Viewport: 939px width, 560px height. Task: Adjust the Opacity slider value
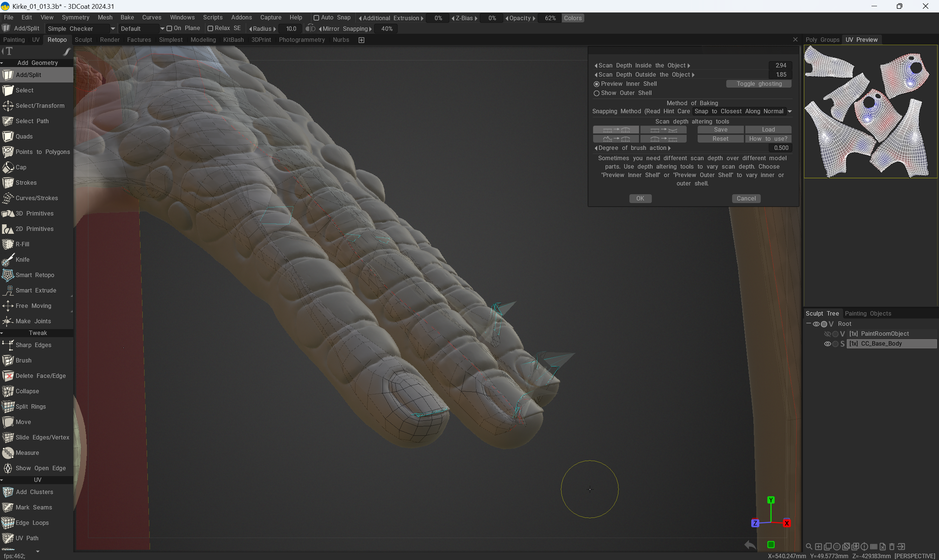(550, 18)
